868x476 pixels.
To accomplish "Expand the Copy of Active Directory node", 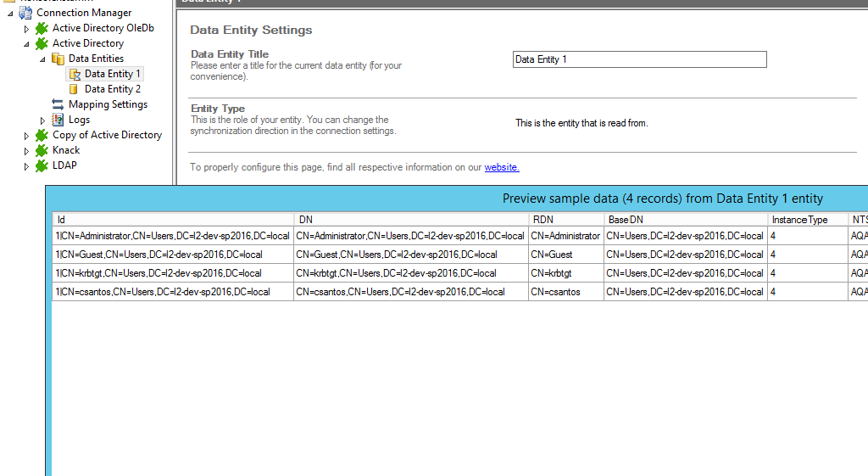I will tap(26, 136).
